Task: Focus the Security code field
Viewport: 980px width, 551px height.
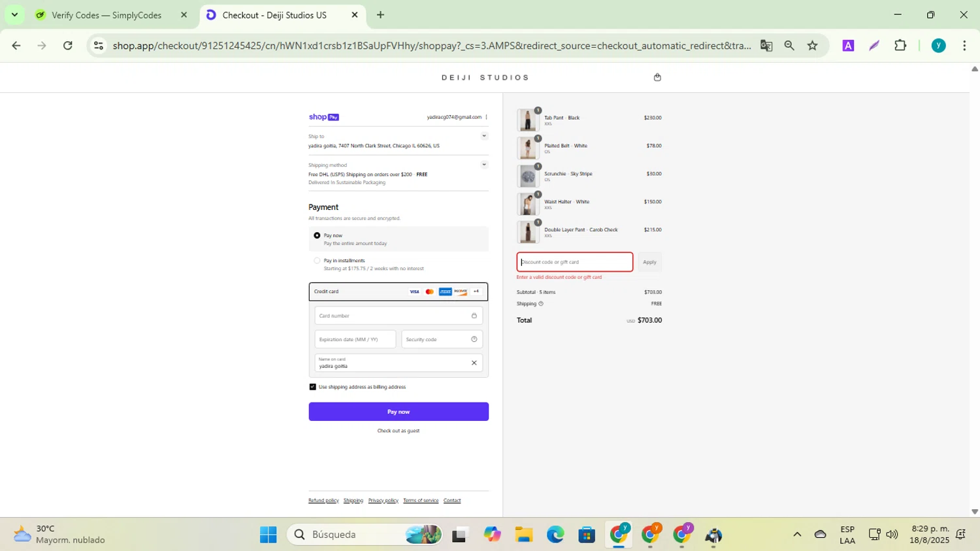Action: (442, 339)
